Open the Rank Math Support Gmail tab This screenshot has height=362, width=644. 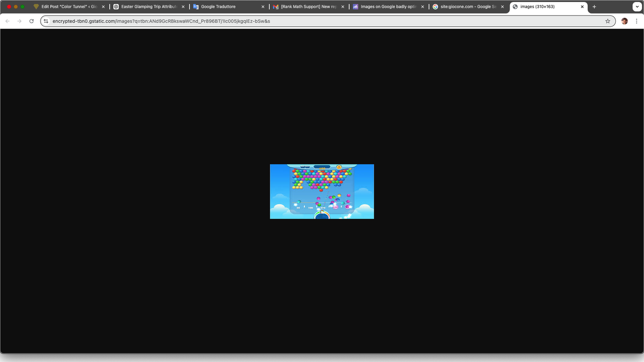pyautogui.click(x=308, y=7)
